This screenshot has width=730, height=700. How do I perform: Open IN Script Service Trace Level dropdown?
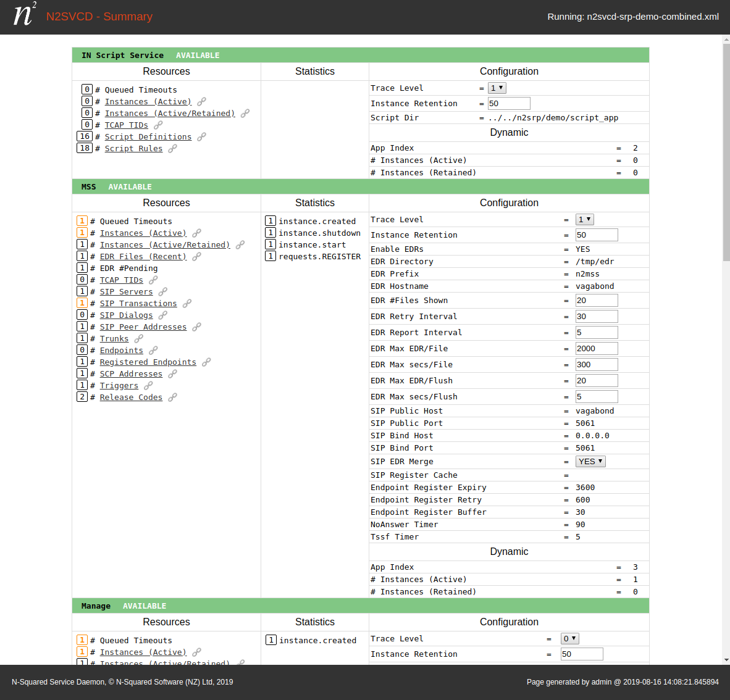(x=497, y=88)
